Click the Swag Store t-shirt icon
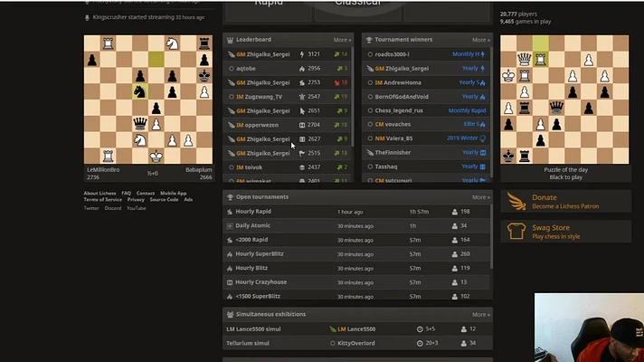644x362 pixels. tap(516, 232)
